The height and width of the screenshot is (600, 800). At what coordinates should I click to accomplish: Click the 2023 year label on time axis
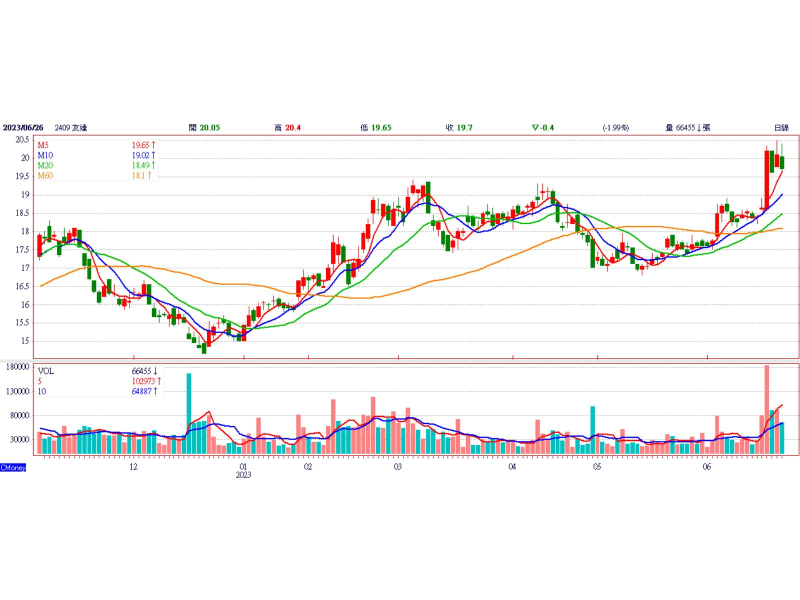pyautogui.click(x=243, y=476)
